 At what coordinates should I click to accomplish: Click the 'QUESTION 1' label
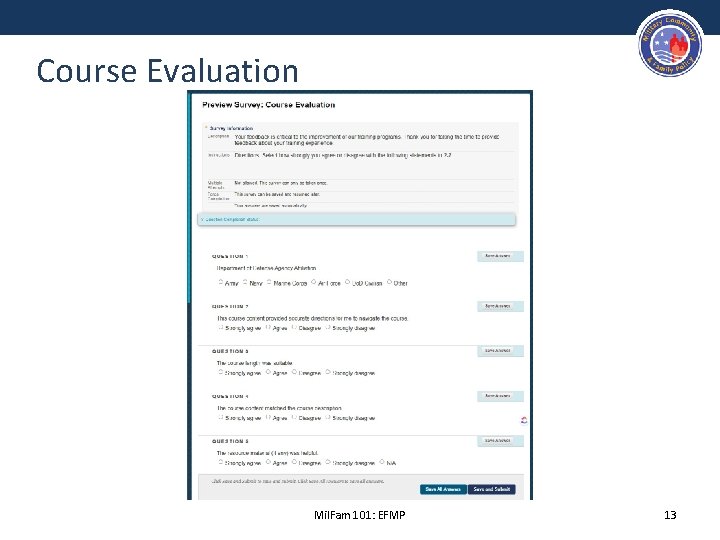[230, 256]
